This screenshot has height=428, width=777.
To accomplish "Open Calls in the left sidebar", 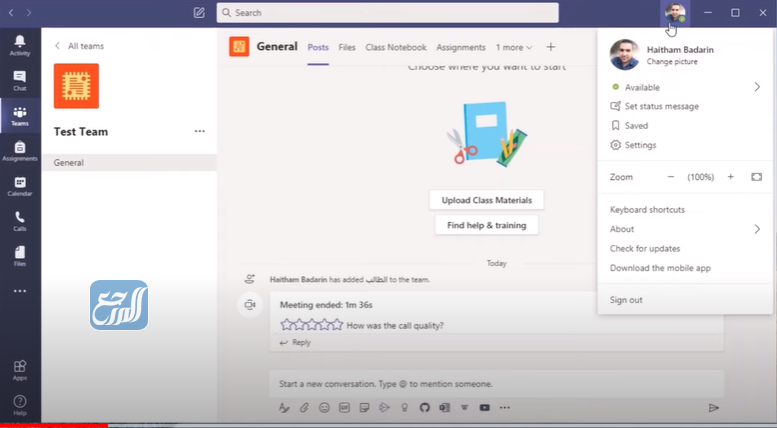I will (x=20, y=221).
